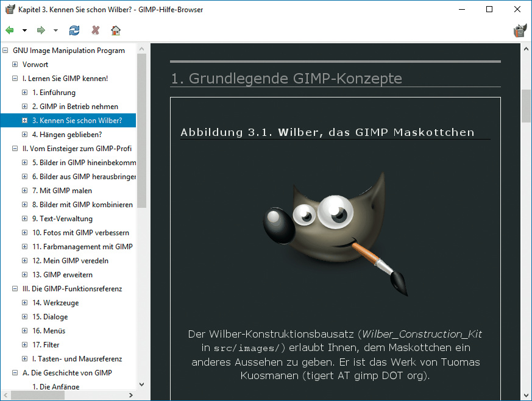Click the tree panel scroll-left arrow

pos(5,396)
